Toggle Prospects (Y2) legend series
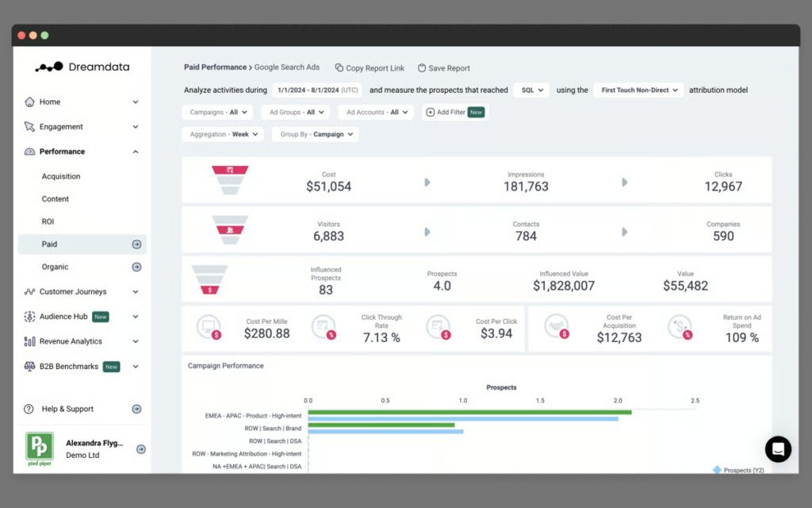Image resolution: width=812 pixels, height=508 pixels. point(738,470)
